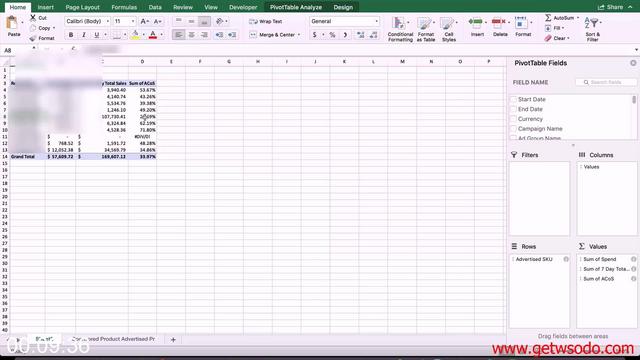Click the Paste clipboard icon

click(13, 23)
